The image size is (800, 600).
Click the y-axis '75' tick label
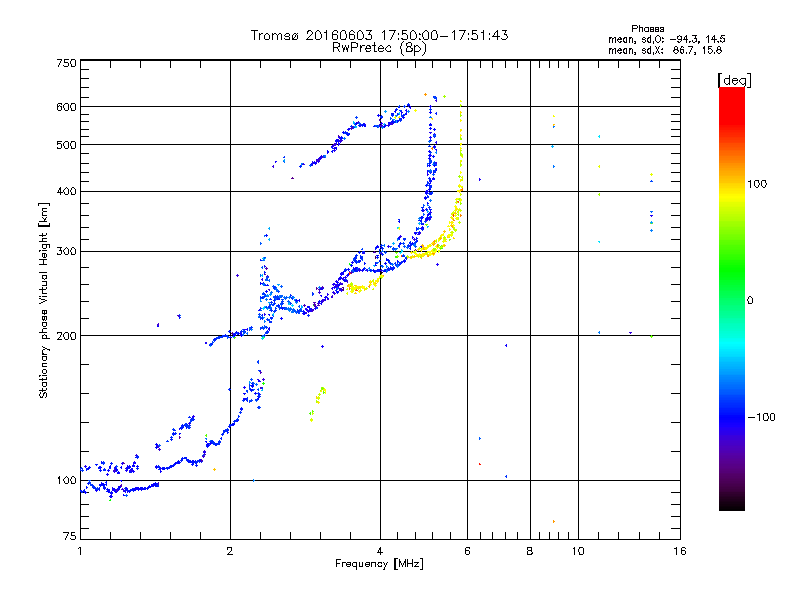[x=70, y=536]
